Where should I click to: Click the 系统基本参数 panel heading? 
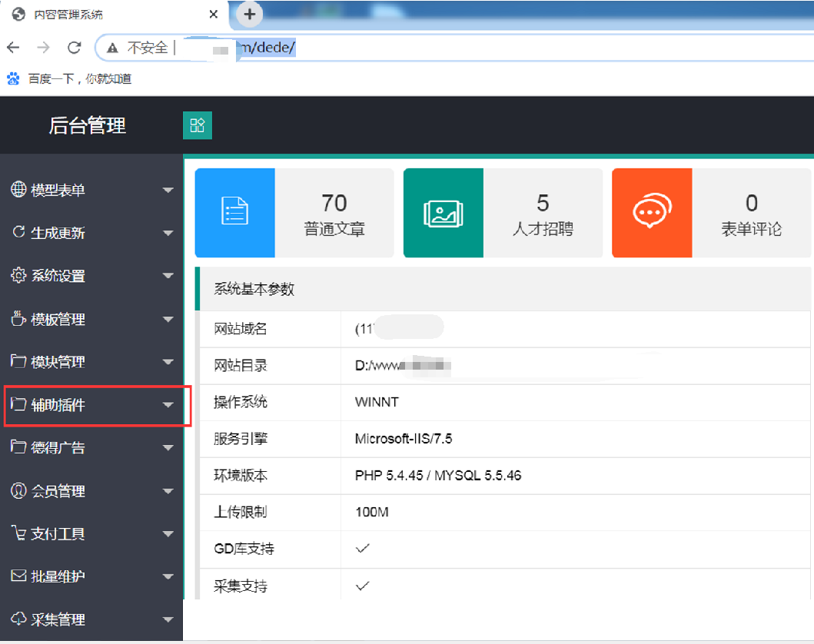coord(254,289)
